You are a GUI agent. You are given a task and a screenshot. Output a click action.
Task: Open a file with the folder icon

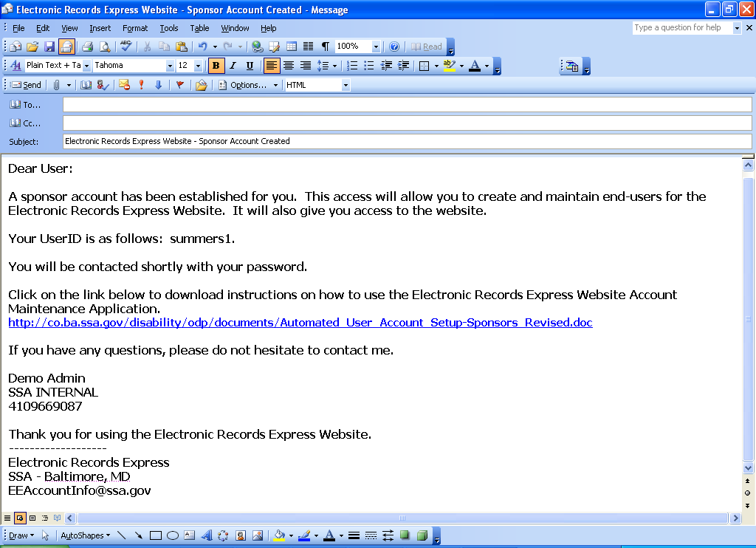(x=32, y=47)
